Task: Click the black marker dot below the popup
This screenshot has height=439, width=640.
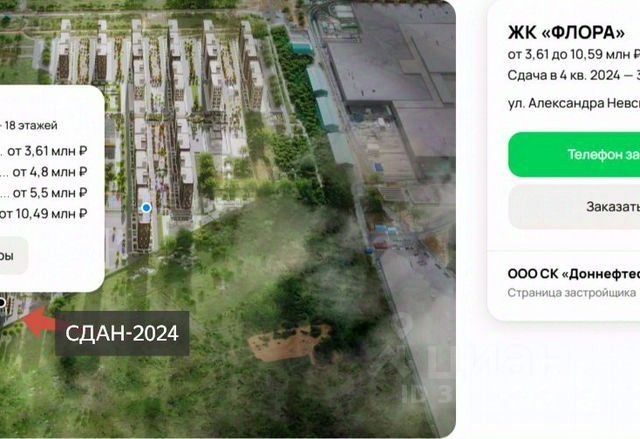Action: [2, 303]
